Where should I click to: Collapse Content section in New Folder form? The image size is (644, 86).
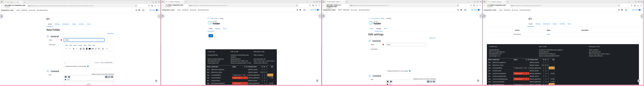tap(48, 71)
